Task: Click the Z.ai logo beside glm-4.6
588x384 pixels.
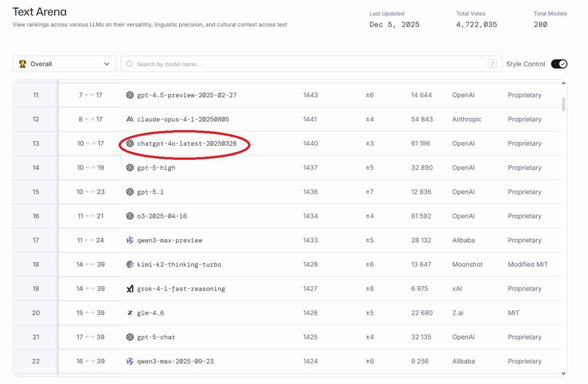Action: click(x=130, y=313)
